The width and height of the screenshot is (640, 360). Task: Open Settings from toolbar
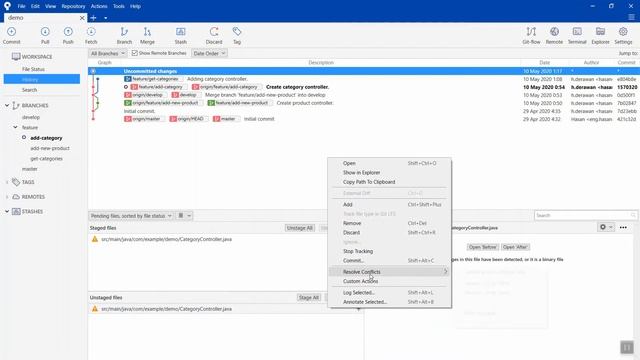623,36
